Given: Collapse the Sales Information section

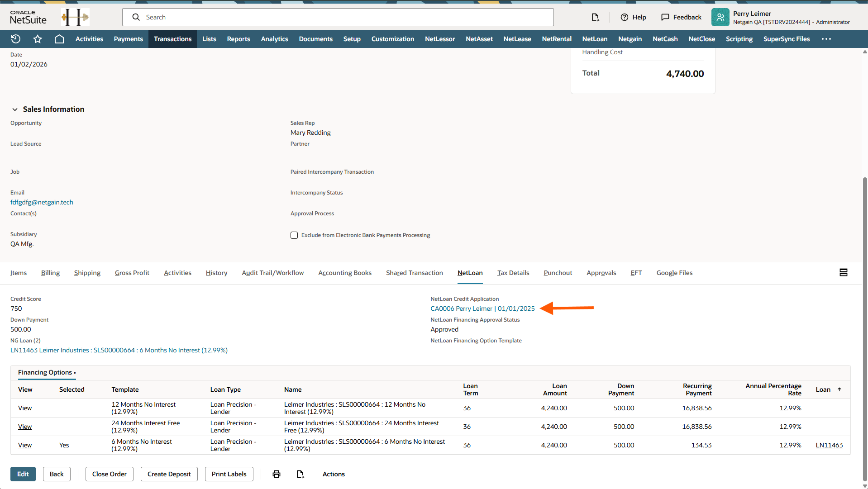Looking at the screenshot, I should tap(15, 109).
